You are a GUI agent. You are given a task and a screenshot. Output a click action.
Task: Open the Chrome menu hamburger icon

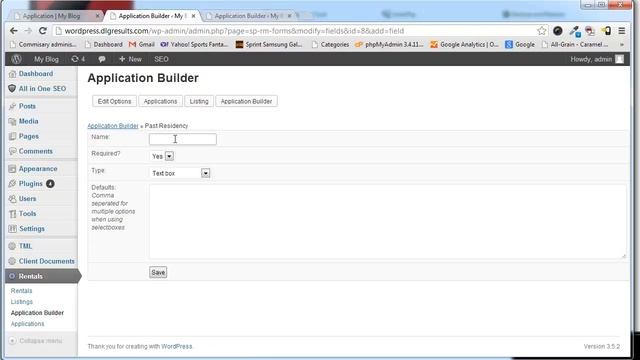[x=621, y=31]
